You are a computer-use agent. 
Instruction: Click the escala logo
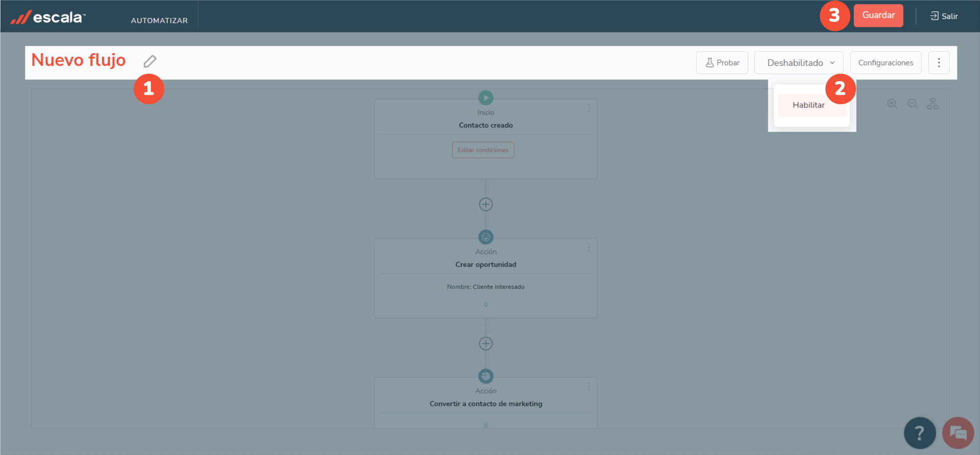coord(48,17)
